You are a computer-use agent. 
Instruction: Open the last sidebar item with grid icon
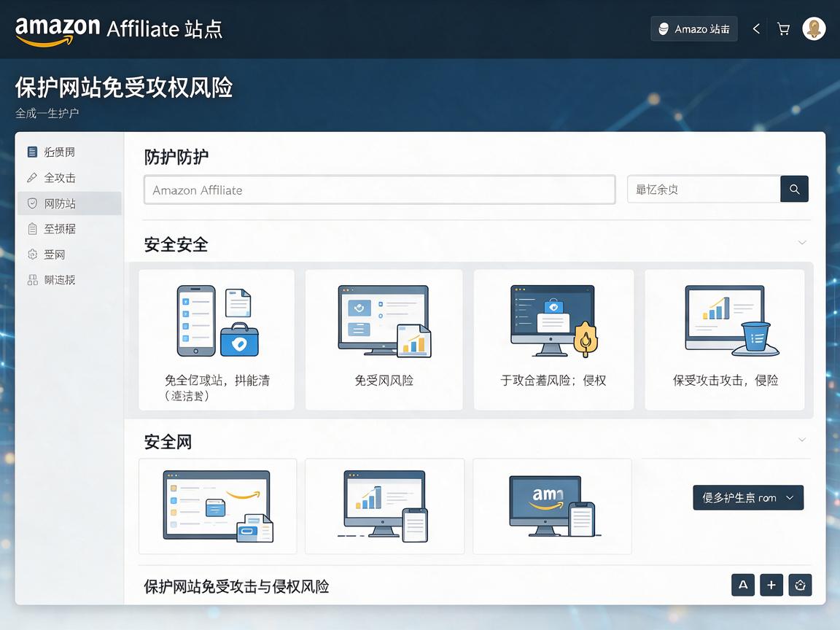(70, 280)
